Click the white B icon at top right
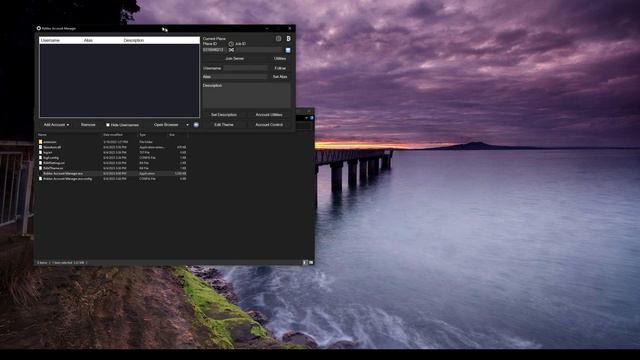The image size is (640, 360). point(288,38)
